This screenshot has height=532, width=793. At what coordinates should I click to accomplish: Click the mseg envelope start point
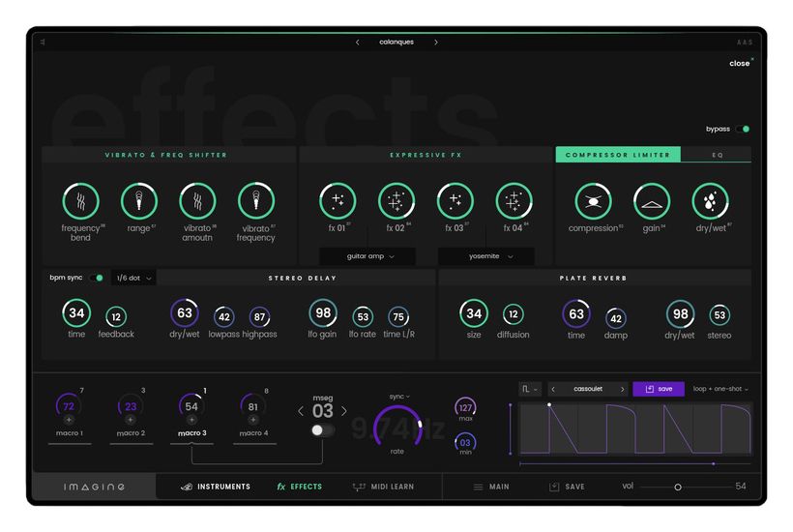pos(549,405)
